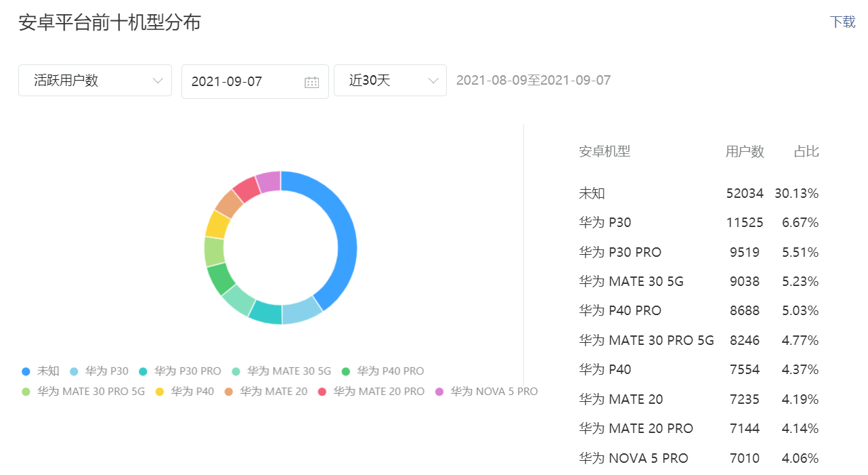The height and width of the screenshot is (475, 868).
Task: Toggle 华为 P40 legend item
Action: point(185,392)
